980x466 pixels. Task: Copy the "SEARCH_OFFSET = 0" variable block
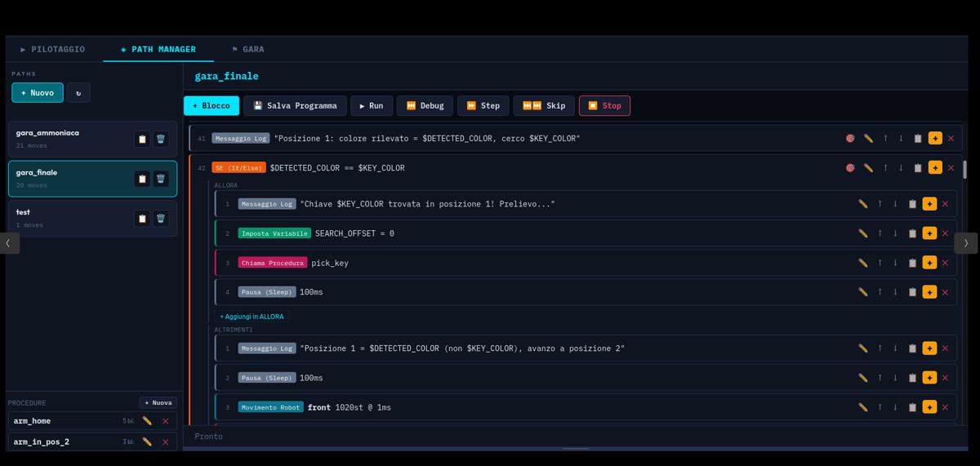pos(912,233)
